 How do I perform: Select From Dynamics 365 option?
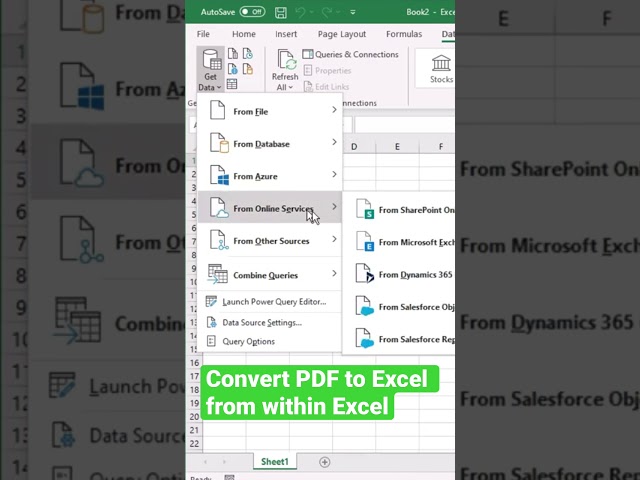coord(399,274)
